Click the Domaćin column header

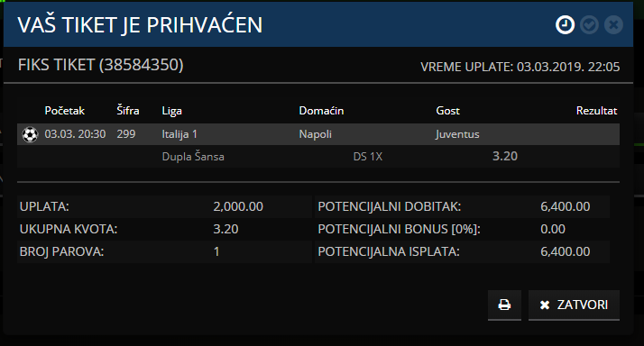coord(321,111)
